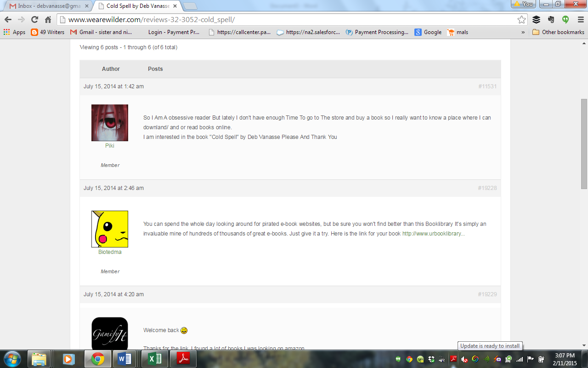Open Adobe Reader from the taskbar
Image resolution: width=588 pixels, height=368 pixels.
[x=183, y=359]
